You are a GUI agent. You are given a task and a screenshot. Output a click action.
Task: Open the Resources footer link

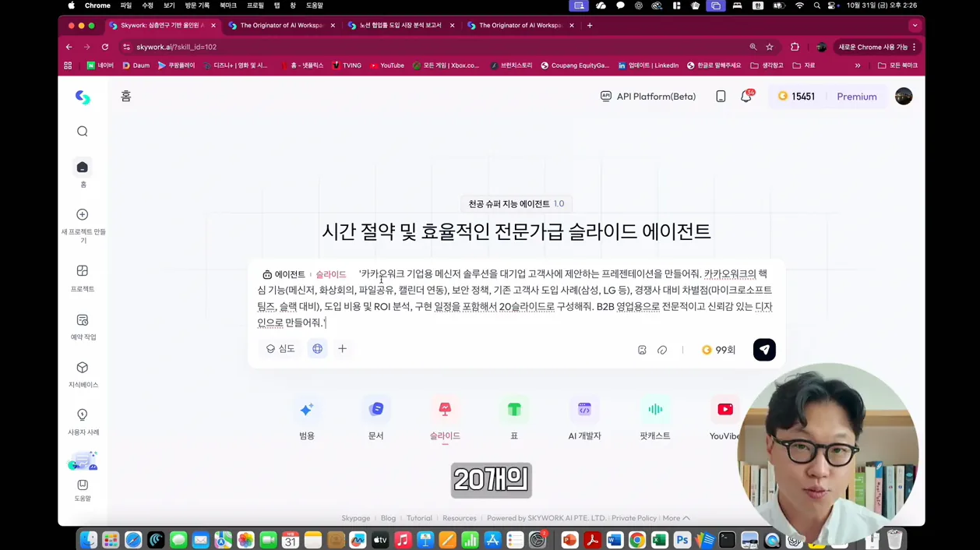460,518
